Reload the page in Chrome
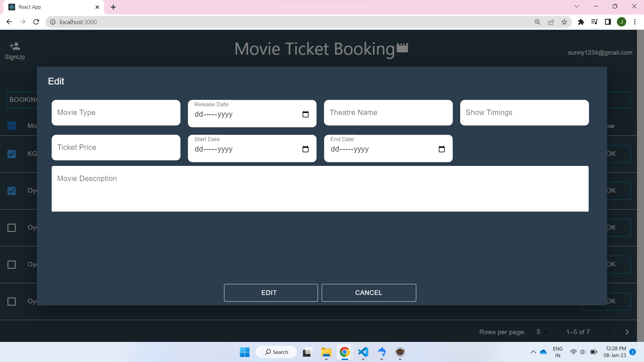The width and height of the screenshot is (644, 362). tap(36, 22)
